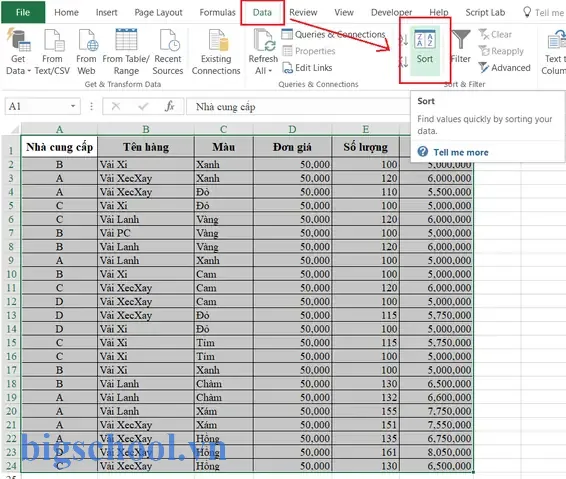Click the 7,550,000 total cell in row 21
This screenshot has height=479, width=566.
[436, 424]
